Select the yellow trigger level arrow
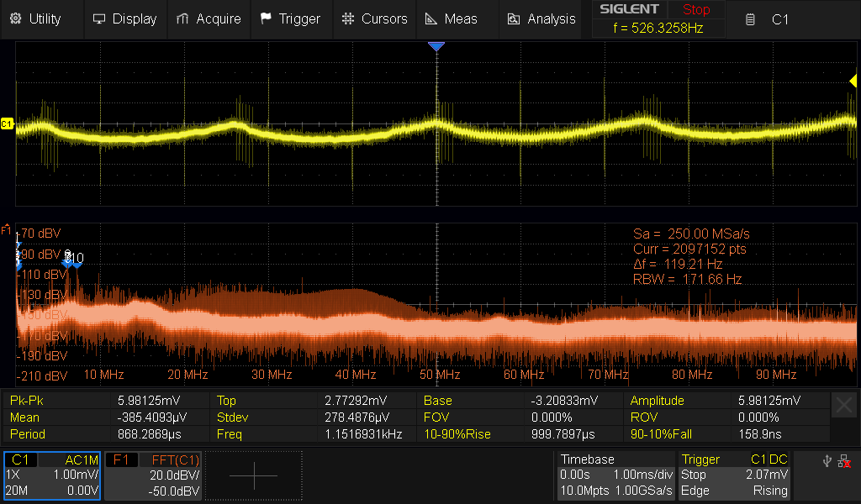Screen dimensions: 861x504 point(853,81)
